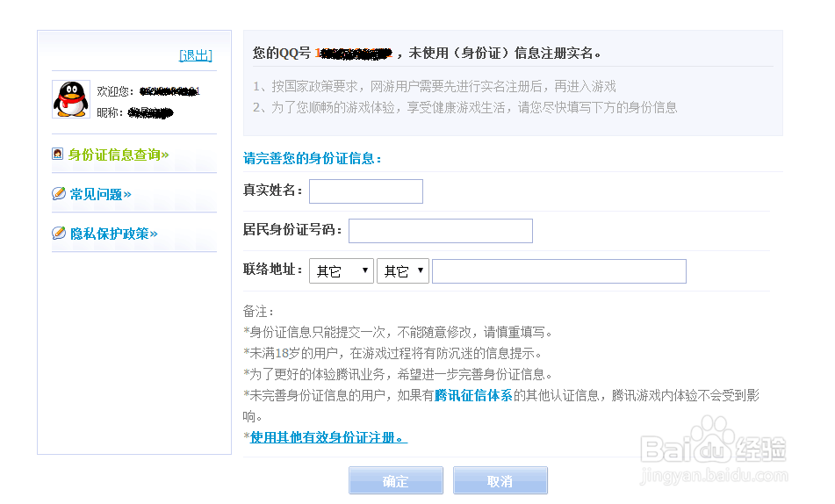Viewport: 835px width, 504px height.
Task: Click the pencil icon beside 常见问题
Action: click(x=59, y=193)
